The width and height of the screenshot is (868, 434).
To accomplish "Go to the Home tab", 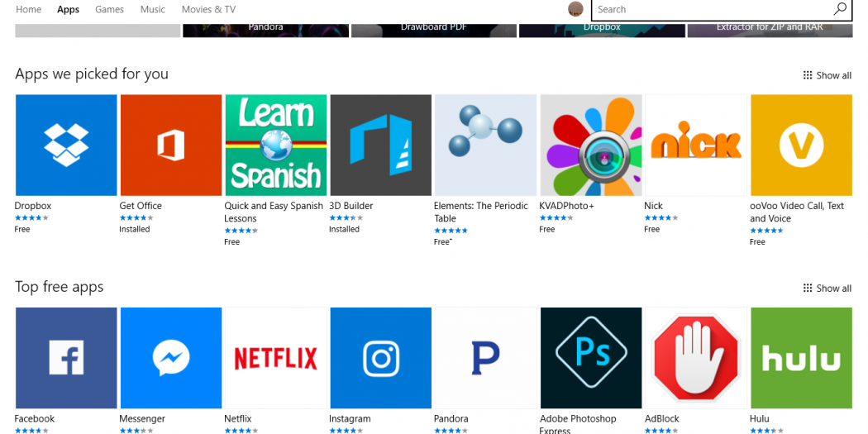I will (x=28, y=9).
